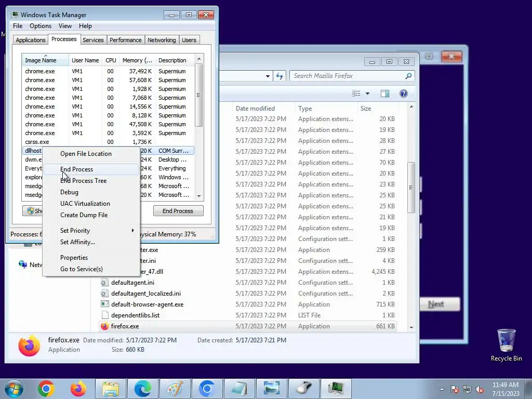The height and width of the screenshot is (399, 532).
Task: Open the Users tab
Action: pos(189,40)
